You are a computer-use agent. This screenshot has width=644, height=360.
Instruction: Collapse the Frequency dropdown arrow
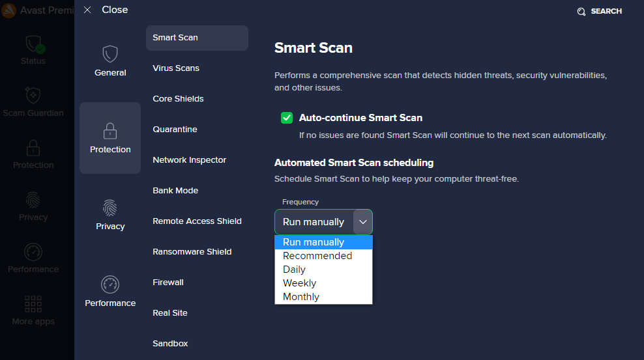[x=362, y=222]
